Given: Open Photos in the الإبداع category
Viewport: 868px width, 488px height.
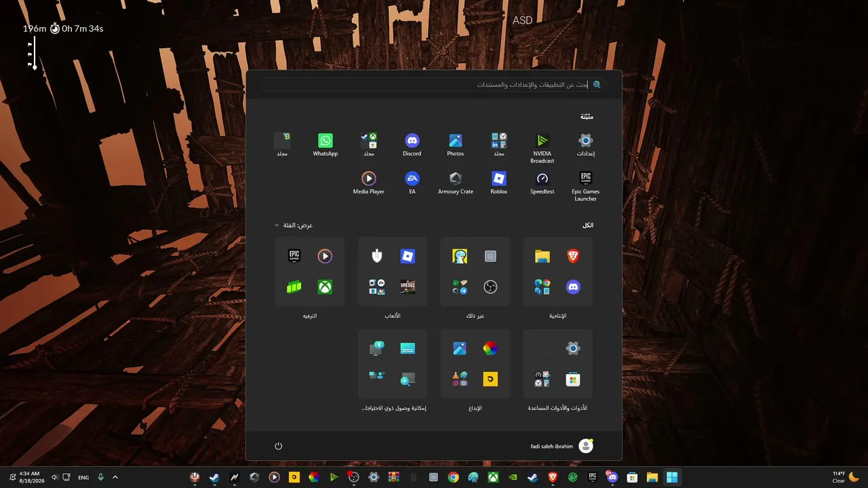Looking at the screenshot, I should [459, 348].
